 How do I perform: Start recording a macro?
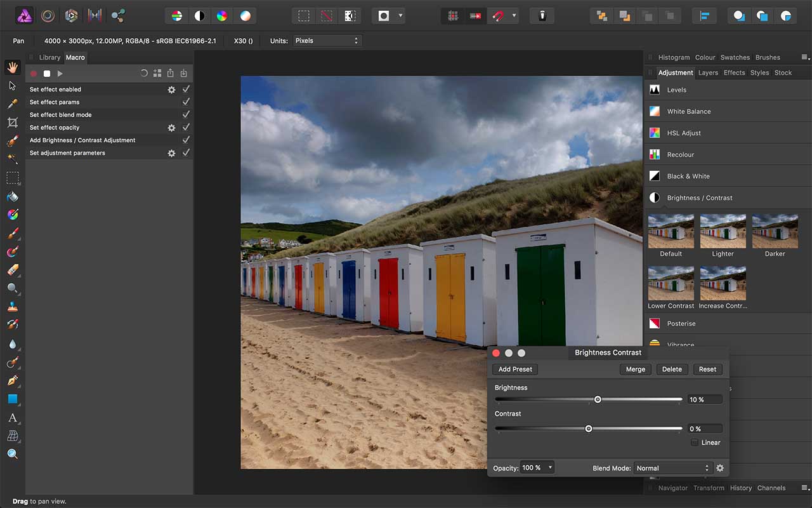click(34, 74)
